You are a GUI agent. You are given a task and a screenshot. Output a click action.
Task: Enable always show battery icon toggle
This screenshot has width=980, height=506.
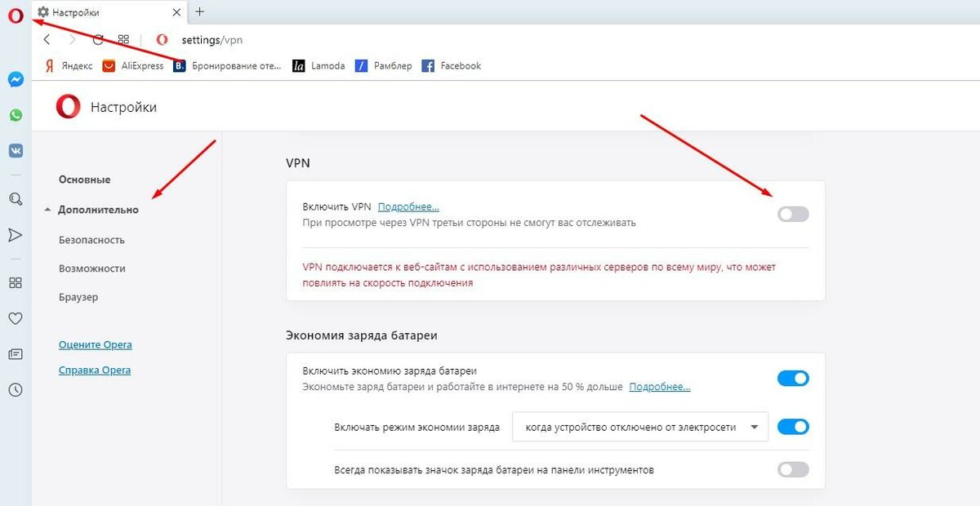[793, 469]
